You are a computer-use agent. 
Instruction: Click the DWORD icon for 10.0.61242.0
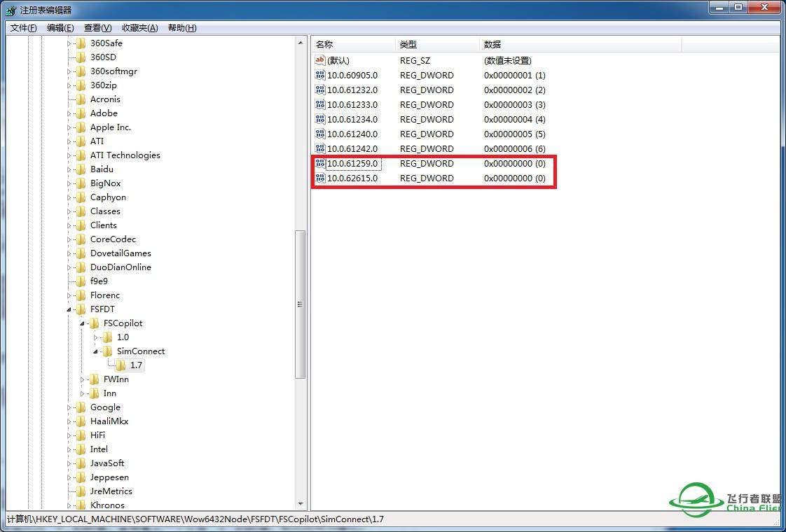pyautogui.click(x=320, y=149)
